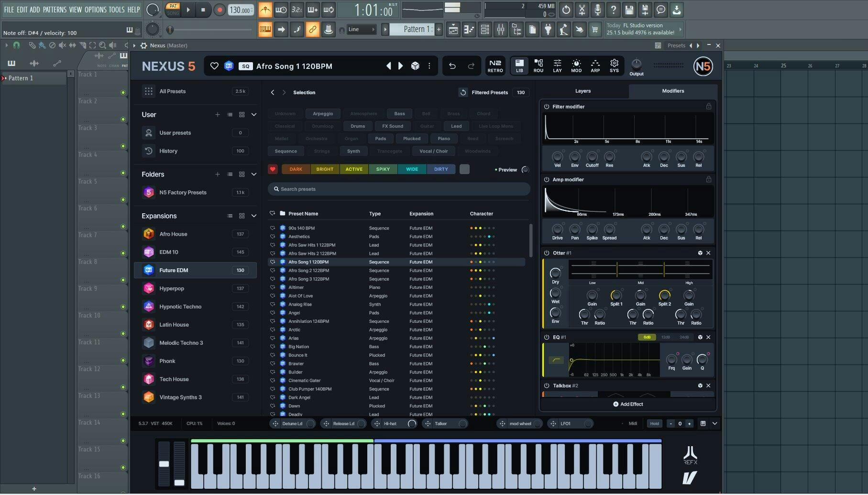This screenshot has height=495, width=868.
Task: Click the FL Studio stop button
Action: [x=203, y=10]
